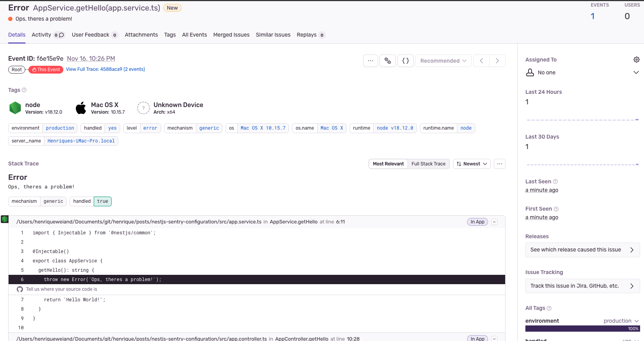Open stack trace ellipsis options menu
Image resolution: width=644 pixels, height=341 pixels.
[500, 164]
